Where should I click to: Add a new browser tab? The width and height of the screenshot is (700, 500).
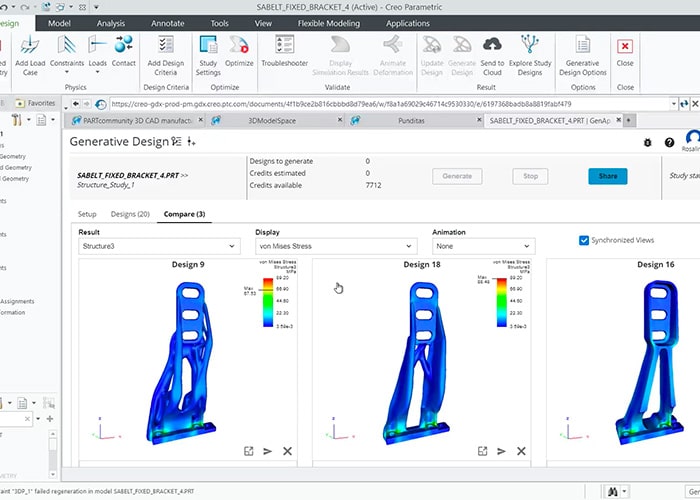pos(629,121)
